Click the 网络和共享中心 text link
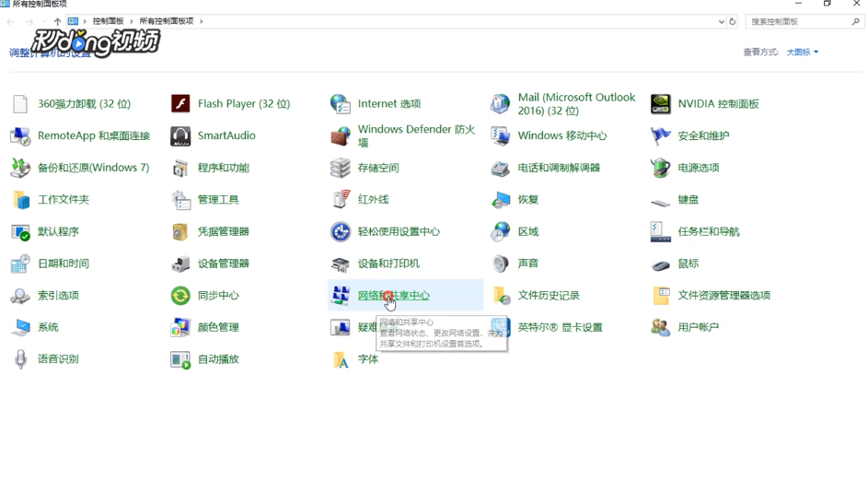 point(394,296)
